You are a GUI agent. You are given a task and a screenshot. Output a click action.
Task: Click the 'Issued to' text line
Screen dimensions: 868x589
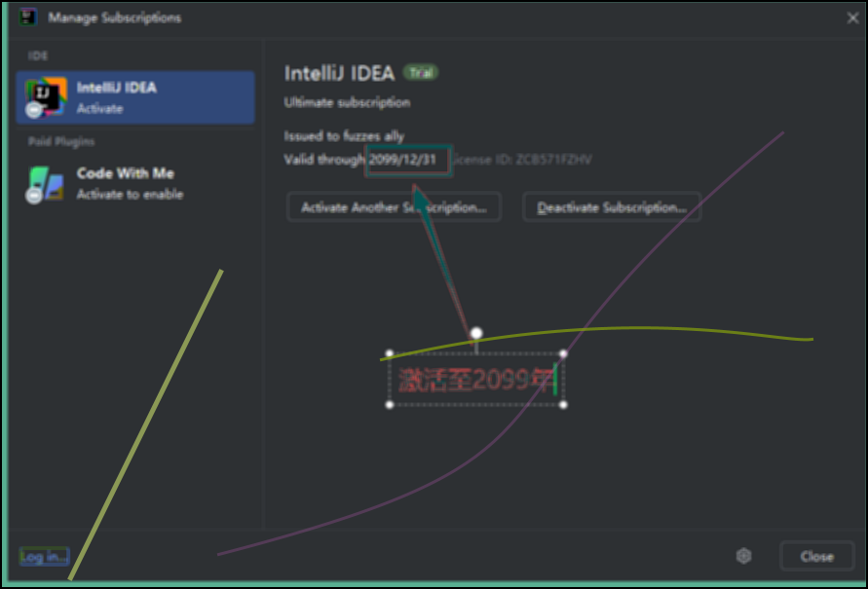coord(344,136)
